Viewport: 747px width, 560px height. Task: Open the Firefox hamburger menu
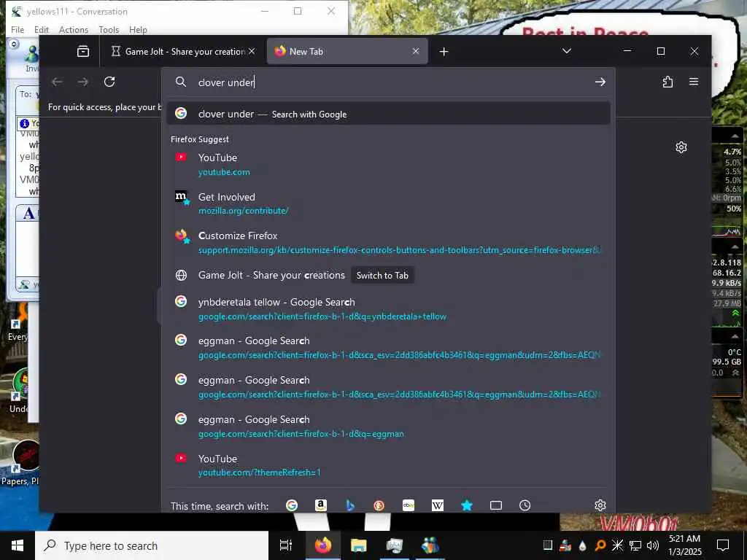click(x=694, y=82)
